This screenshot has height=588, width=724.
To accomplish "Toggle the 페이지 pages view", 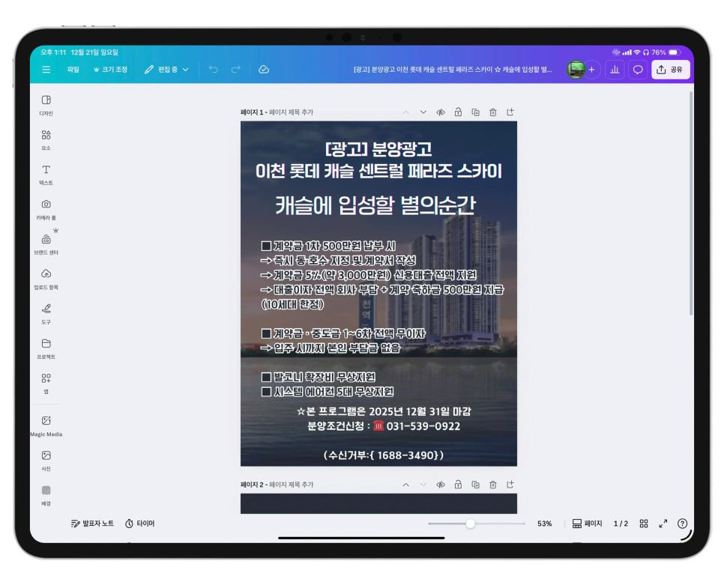I will click(587, 524).
